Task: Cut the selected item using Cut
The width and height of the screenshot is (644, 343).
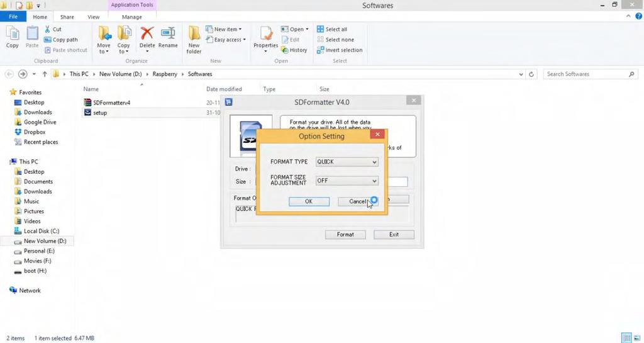Action: [53, 29]
